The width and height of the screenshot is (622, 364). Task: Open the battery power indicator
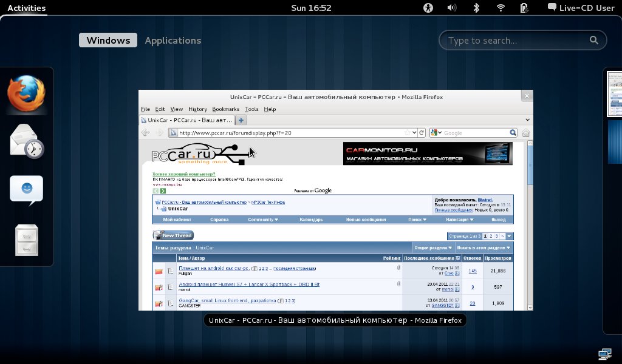524,8
